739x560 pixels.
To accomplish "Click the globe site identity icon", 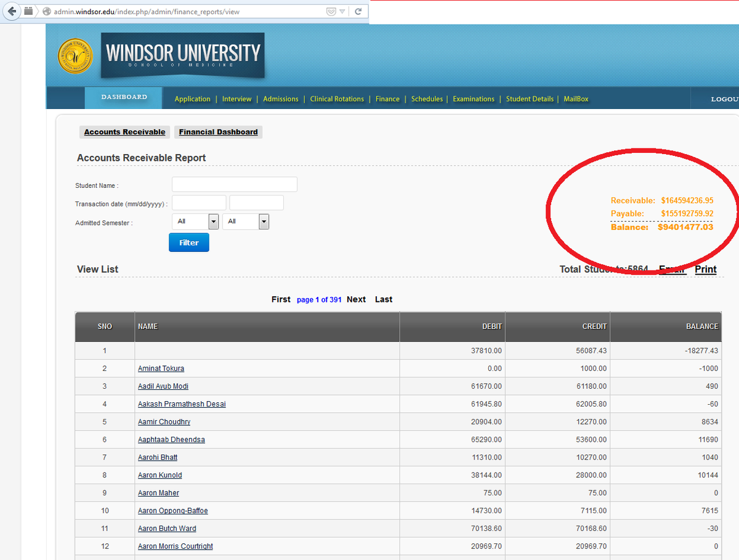I will point(46,12).
